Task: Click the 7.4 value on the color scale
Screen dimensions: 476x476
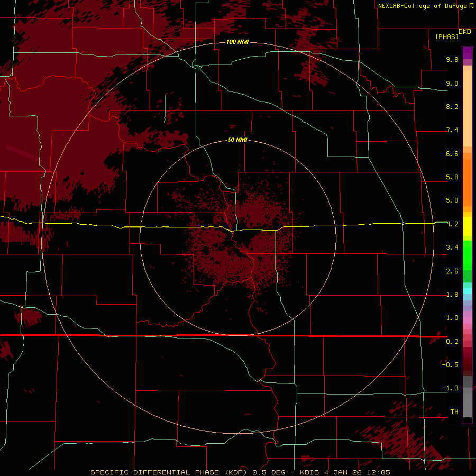Action: [452, 130]
